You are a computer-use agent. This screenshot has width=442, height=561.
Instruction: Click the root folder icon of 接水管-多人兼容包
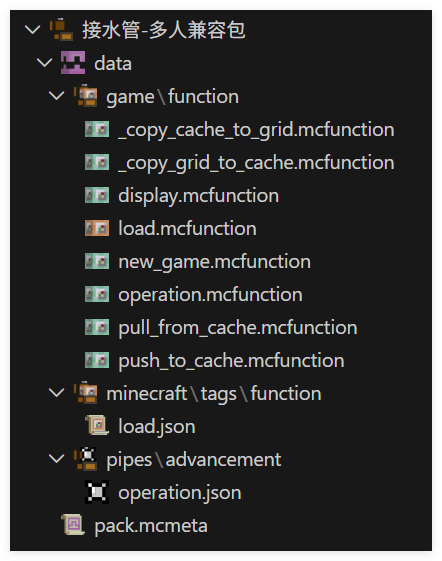pos(62,29)
